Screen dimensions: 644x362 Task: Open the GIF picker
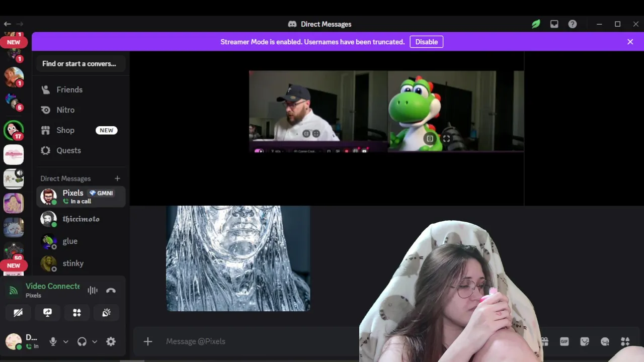coord(564,341)
